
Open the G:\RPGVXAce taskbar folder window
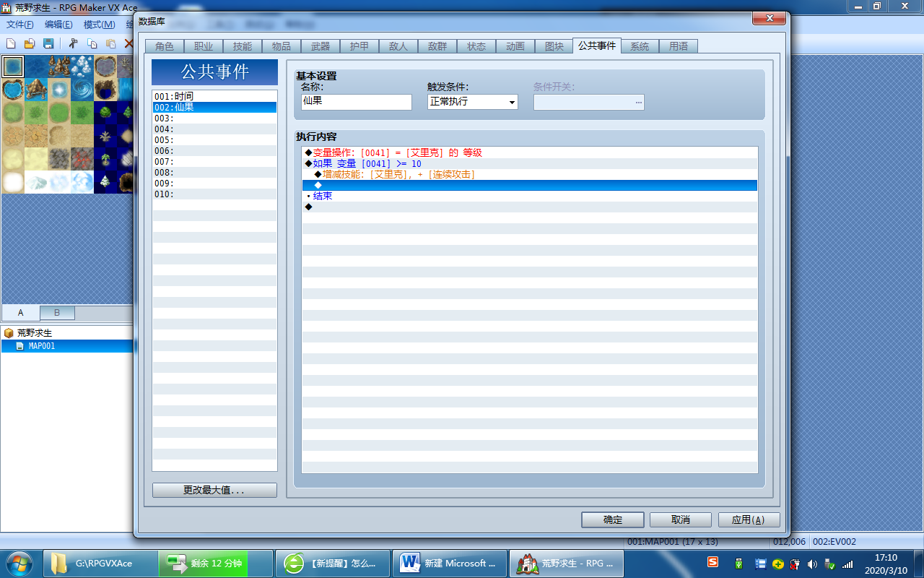[x=99, y=563]
